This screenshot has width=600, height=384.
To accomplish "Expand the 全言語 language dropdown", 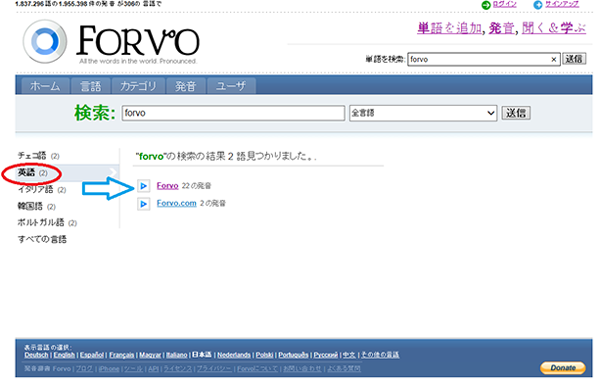I will click(x=423, y=113).
